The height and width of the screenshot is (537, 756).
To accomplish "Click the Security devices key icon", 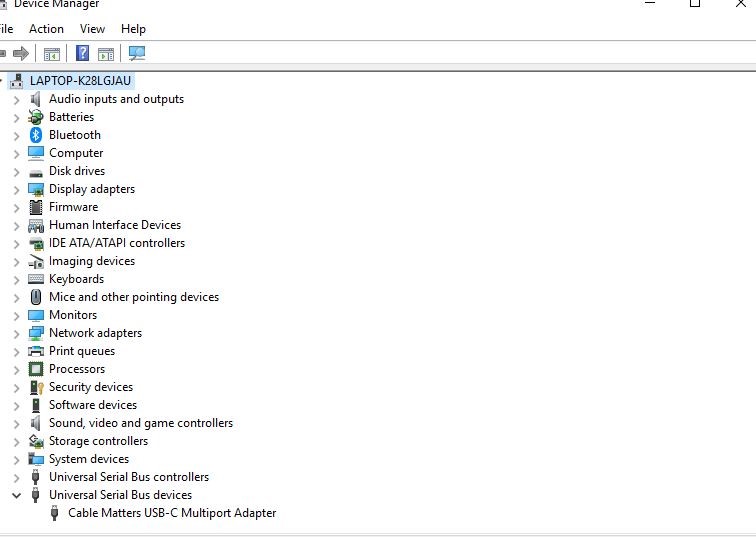I will coord(37,387).
